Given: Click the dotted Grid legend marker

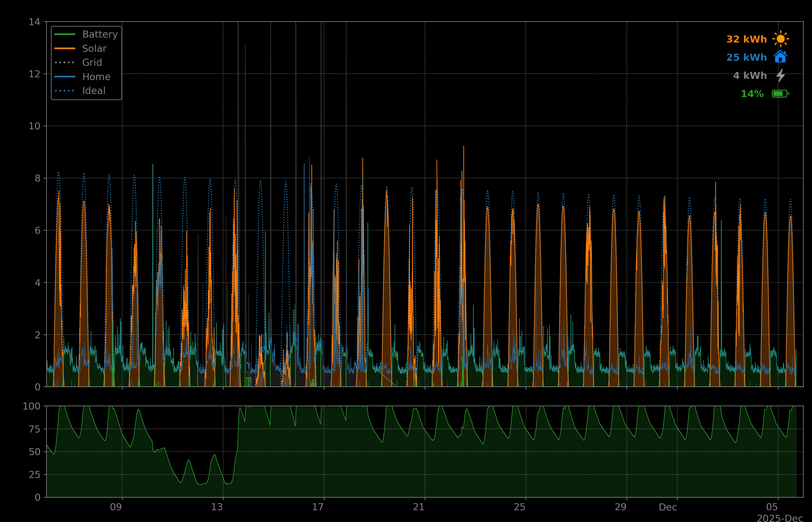Looking at the screenshot, I should click(x=65, y=62).
